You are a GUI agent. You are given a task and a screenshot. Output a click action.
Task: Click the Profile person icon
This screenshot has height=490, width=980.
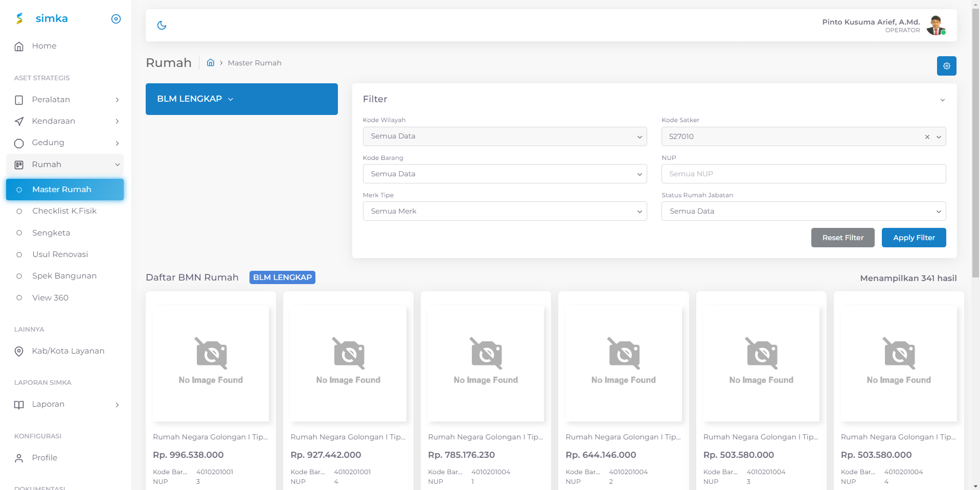click(19, 458)
